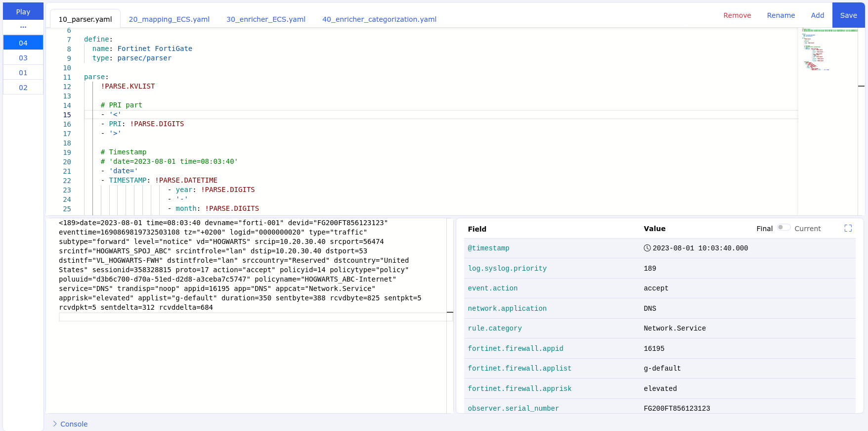
Task: Select sample event 02 in sidebar
Action: coord(23,87)
